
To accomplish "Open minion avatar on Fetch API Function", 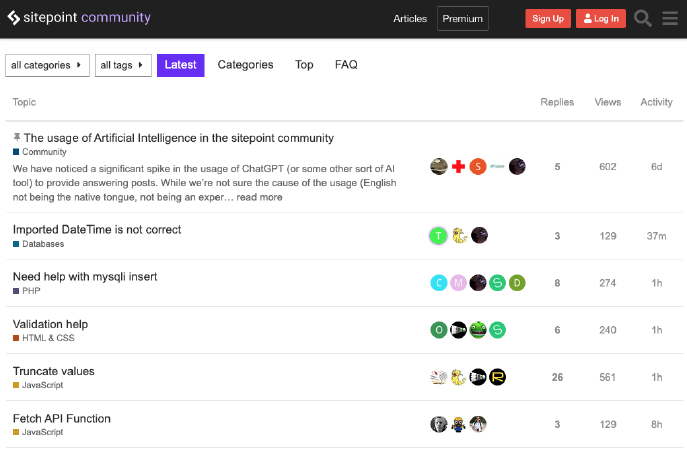I will pyautogui.click(x=458, y=424).
